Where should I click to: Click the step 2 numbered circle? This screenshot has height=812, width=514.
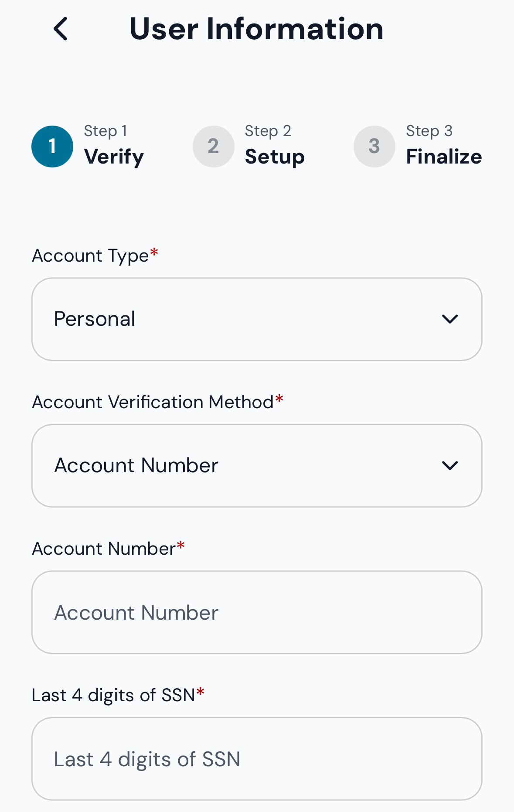coord(213,147)
